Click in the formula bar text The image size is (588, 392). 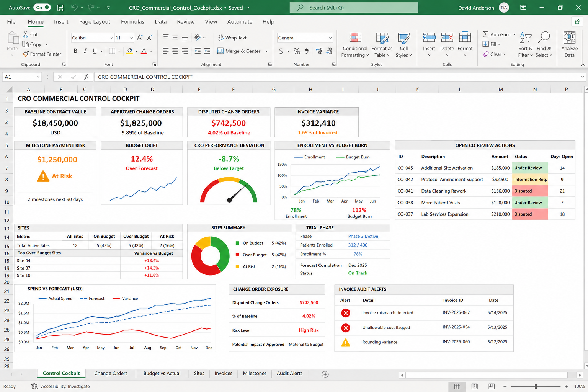point(145,77)
